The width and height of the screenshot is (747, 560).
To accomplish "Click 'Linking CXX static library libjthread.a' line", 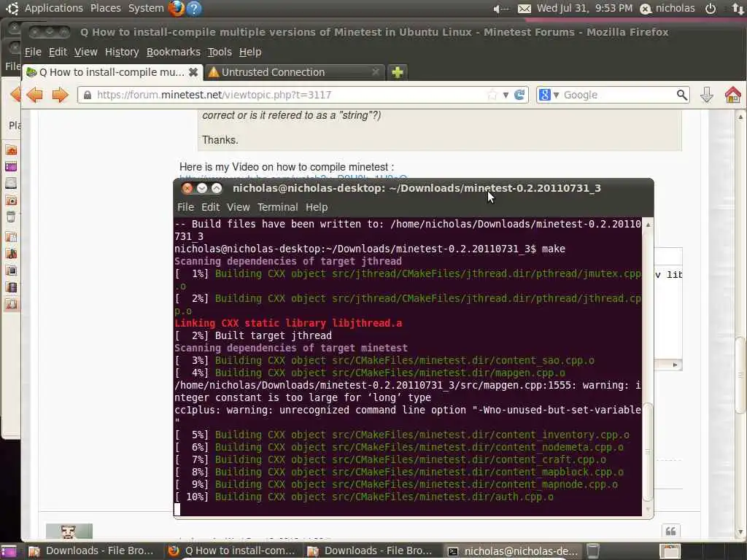I will [288, 323].
